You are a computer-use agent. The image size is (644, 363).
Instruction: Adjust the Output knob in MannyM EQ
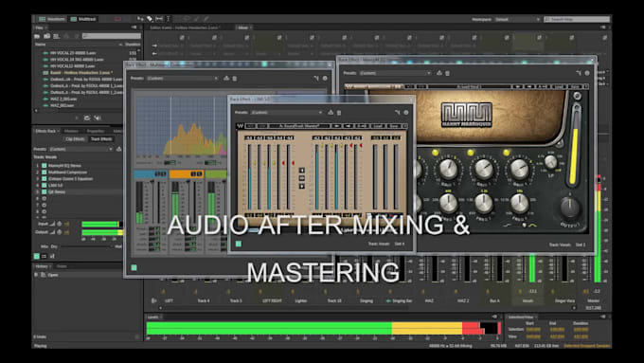pos(570,208)
